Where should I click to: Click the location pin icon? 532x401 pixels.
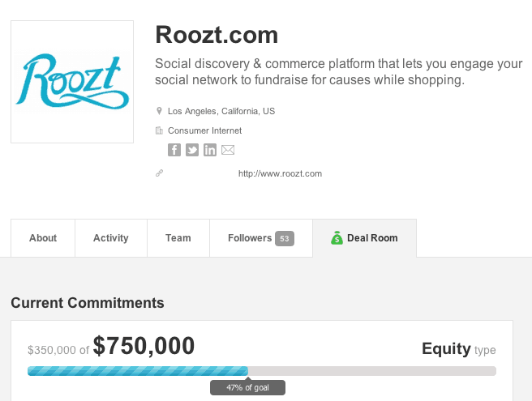click(160, 111)
